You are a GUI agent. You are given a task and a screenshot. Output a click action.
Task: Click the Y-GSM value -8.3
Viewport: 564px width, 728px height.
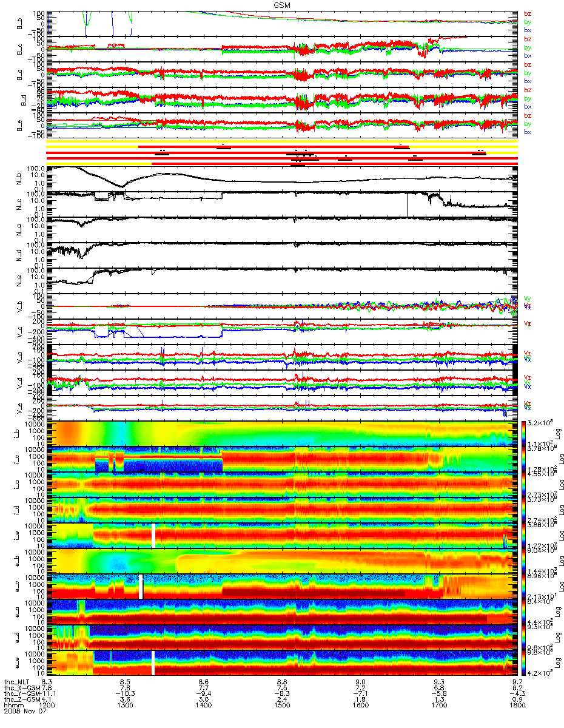[282, 693]
